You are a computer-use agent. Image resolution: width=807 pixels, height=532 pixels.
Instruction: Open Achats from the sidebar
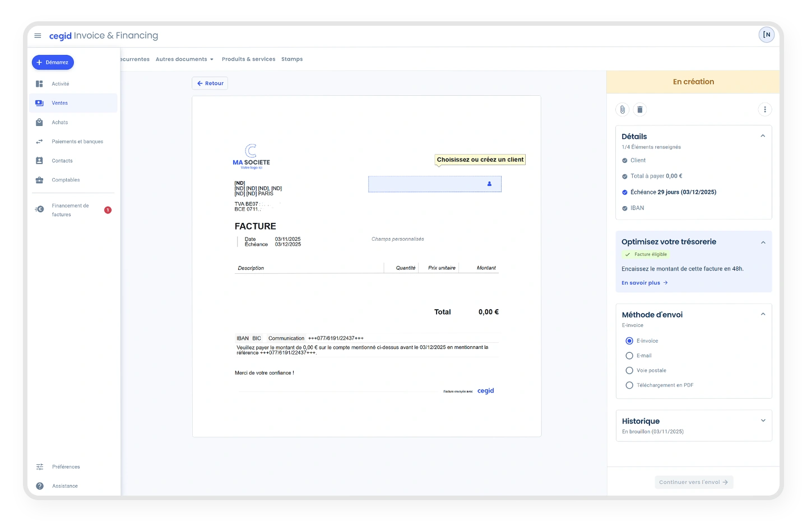coord(60,123)
